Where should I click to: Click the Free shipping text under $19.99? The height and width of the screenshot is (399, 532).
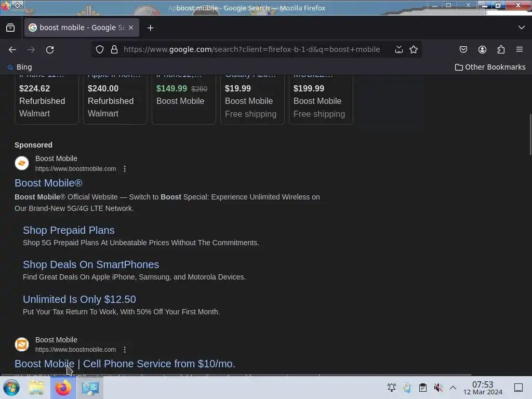coord(251,114)
